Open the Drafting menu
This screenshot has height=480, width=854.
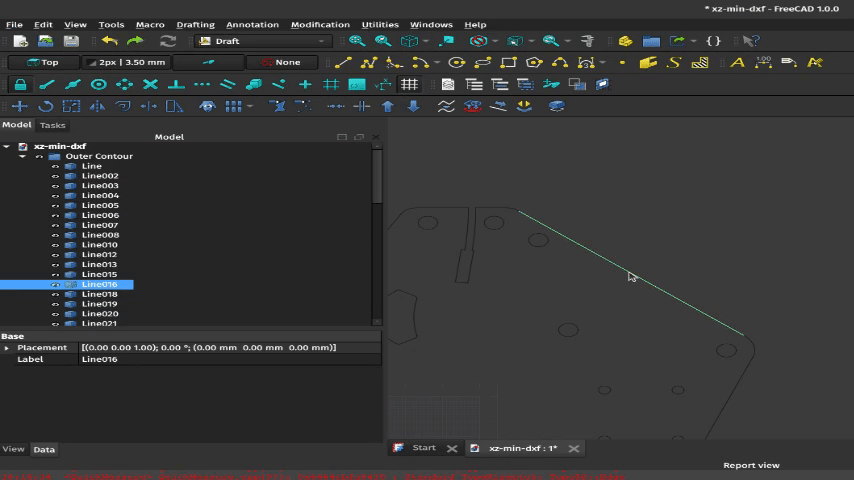pyautogui.click(x=196, y=25)
